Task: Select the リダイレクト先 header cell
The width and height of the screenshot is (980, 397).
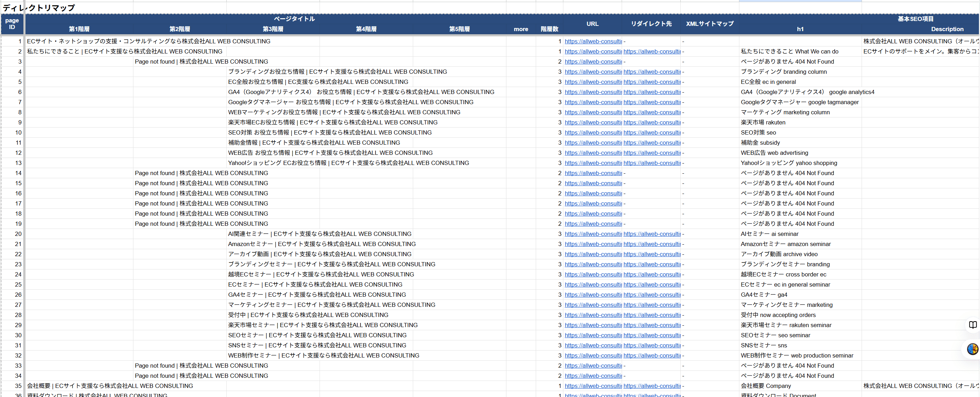Action: 651,24
